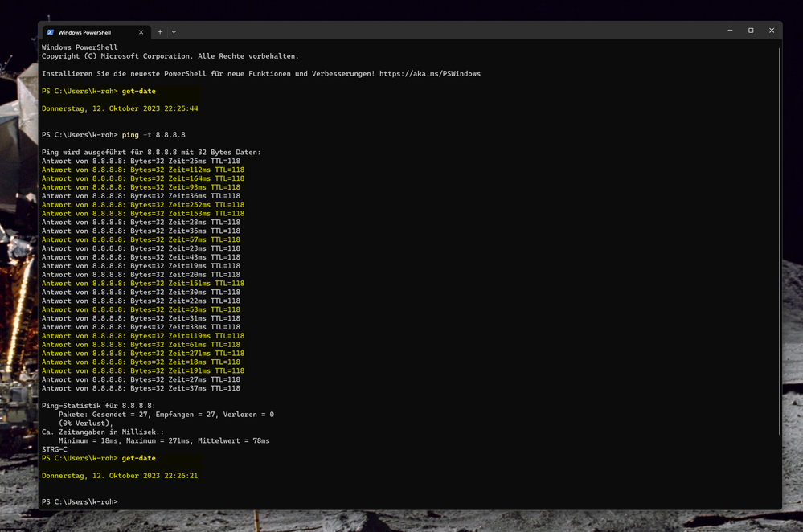The width and height of the screenshot is (803, 532).
Task: Expand the new tab profile dropdown
Action: coord(174,31)
